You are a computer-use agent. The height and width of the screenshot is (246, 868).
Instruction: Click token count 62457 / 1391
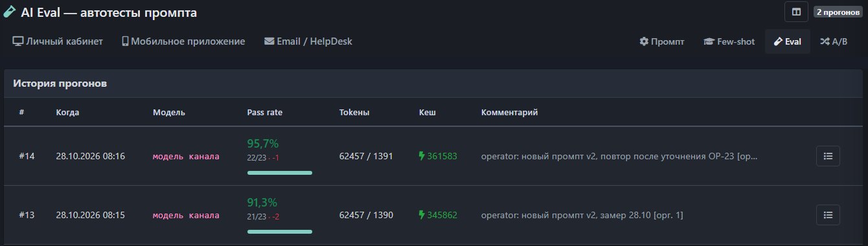coord(366,156)
